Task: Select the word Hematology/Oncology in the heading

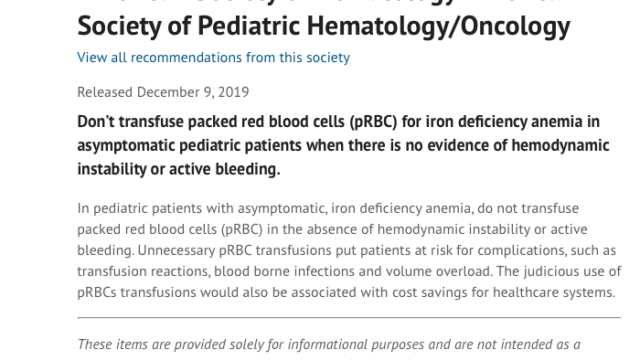Action: (439, 26)
